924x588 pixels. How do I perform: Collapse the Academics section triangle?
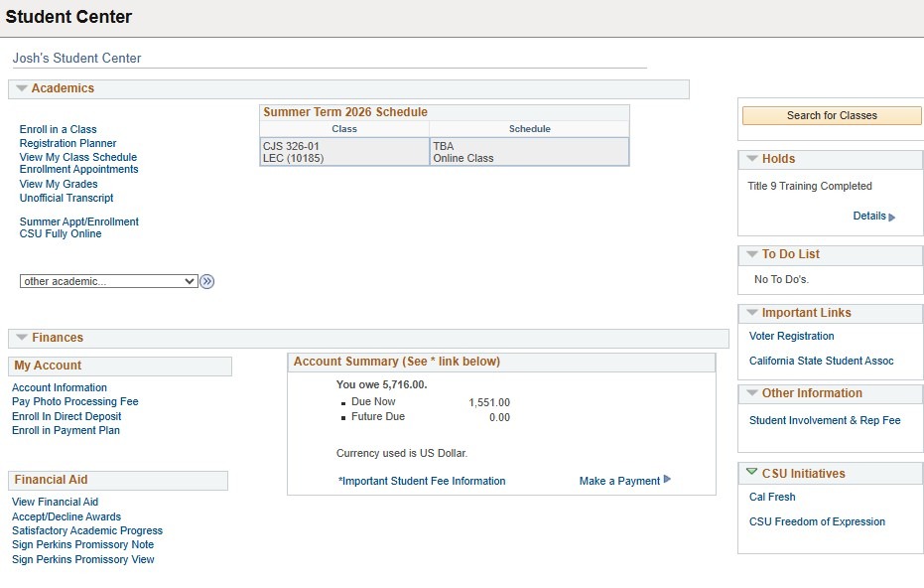point(21,88)
